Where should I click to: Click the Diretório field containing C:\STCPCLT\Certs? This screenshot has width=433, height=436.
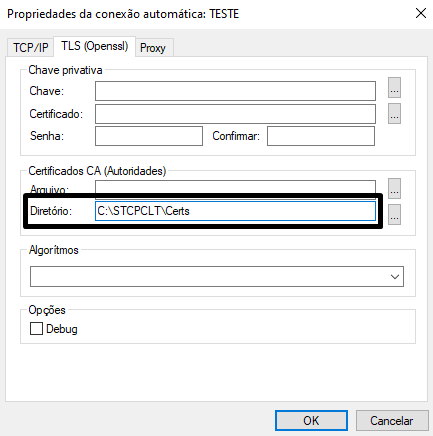(x=235, y=211)
